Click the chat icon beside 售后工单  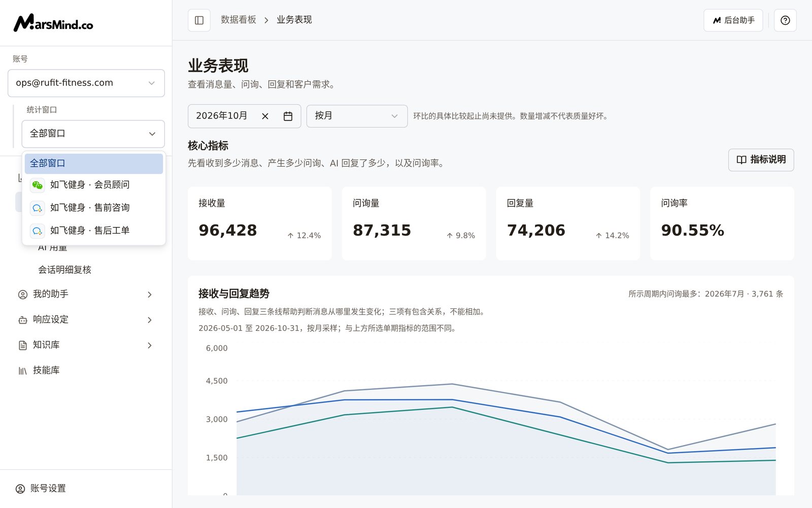click(x=38, y=231)
